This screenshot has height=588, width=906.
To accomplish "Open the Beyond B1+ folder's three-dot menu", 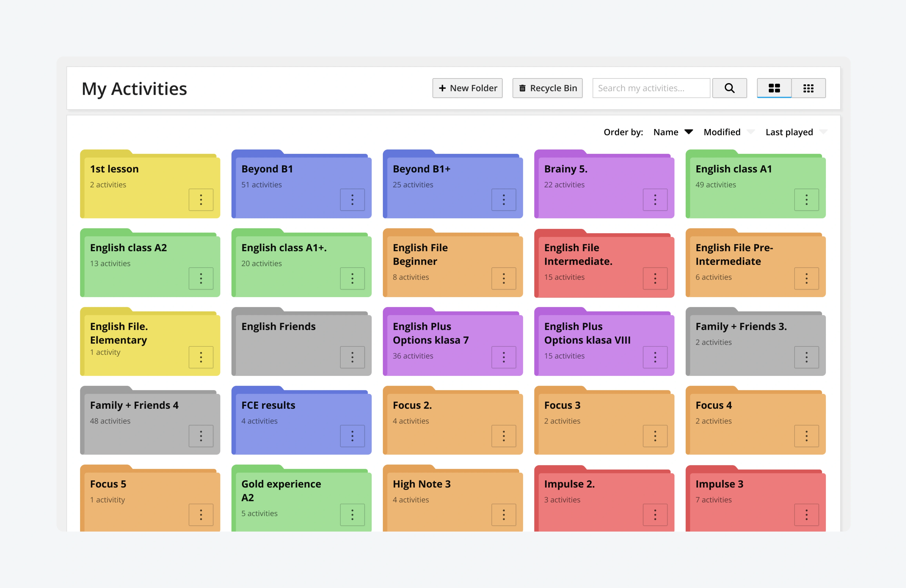I will click(504, 199).
